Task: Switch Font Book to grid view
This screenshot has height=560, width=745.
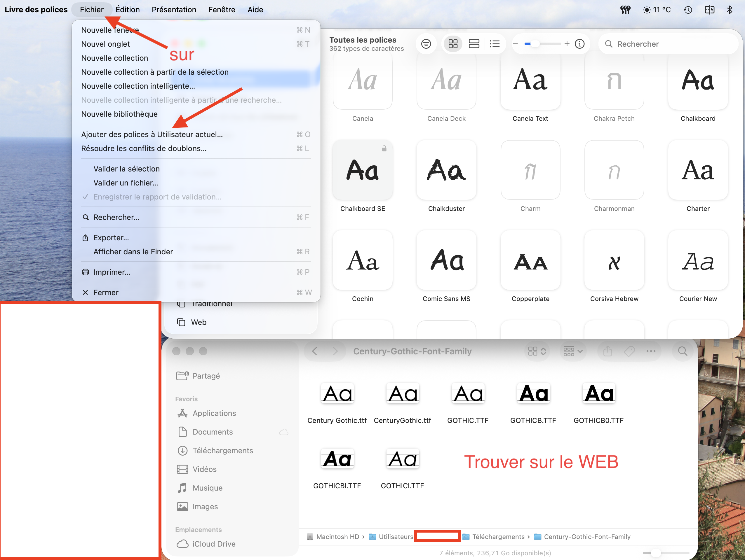Action: pyautogui.click(x=453, y=44)
